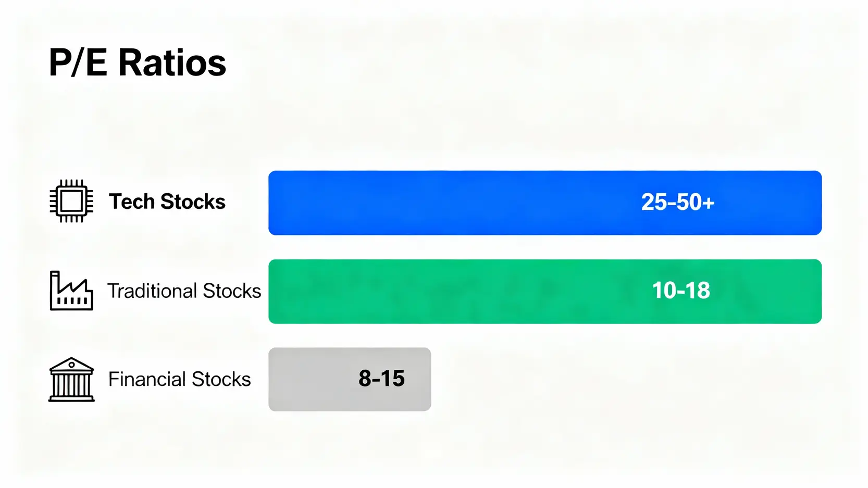Click the number 25 in the blue bar
868x488 pixels.
coord(654,202)
